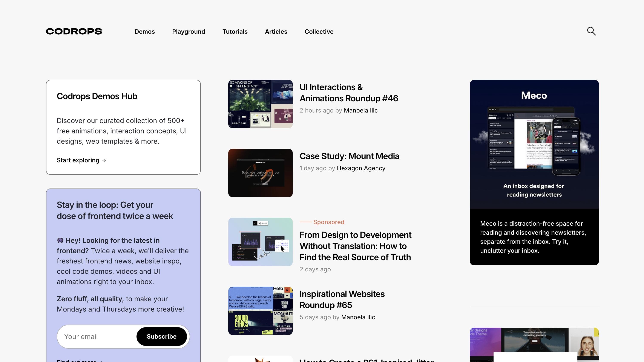Open the Codrops Demos Hub heading
Image resolution: width=644 pixels, height=362 pixels.
click(97, 96)
